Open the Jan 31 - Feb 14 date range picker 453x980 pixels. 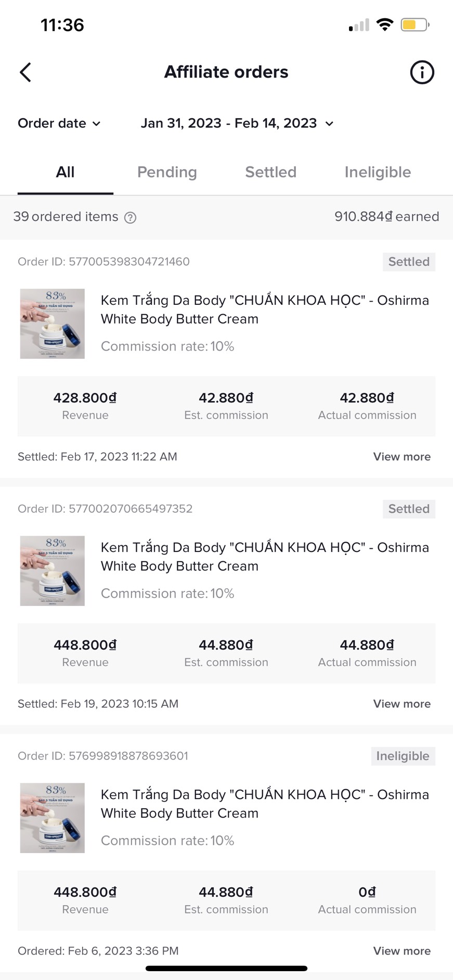[237, 123]
